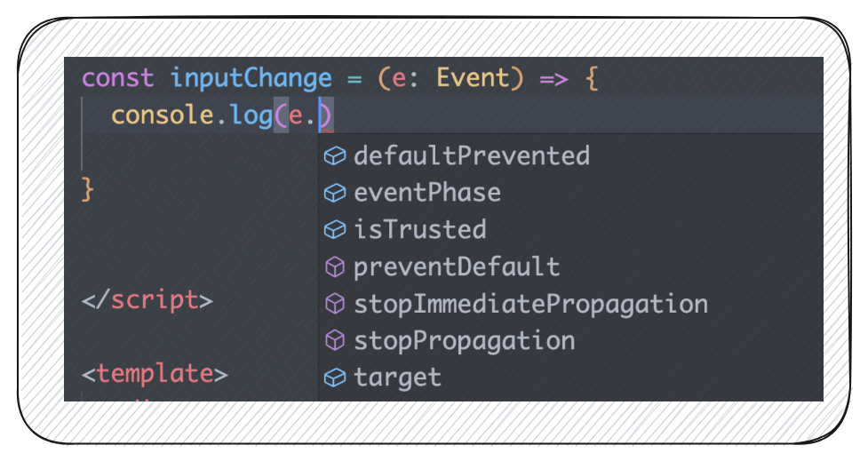Click the isTrusted property icon
This screenshot has height=461, width=868.
point(334,230)
